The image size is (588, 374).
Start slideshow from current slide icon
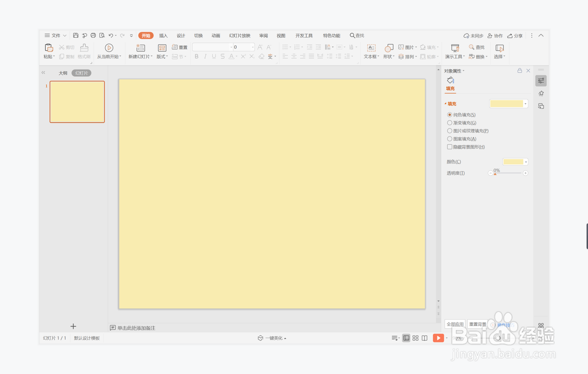click(109, 48)
